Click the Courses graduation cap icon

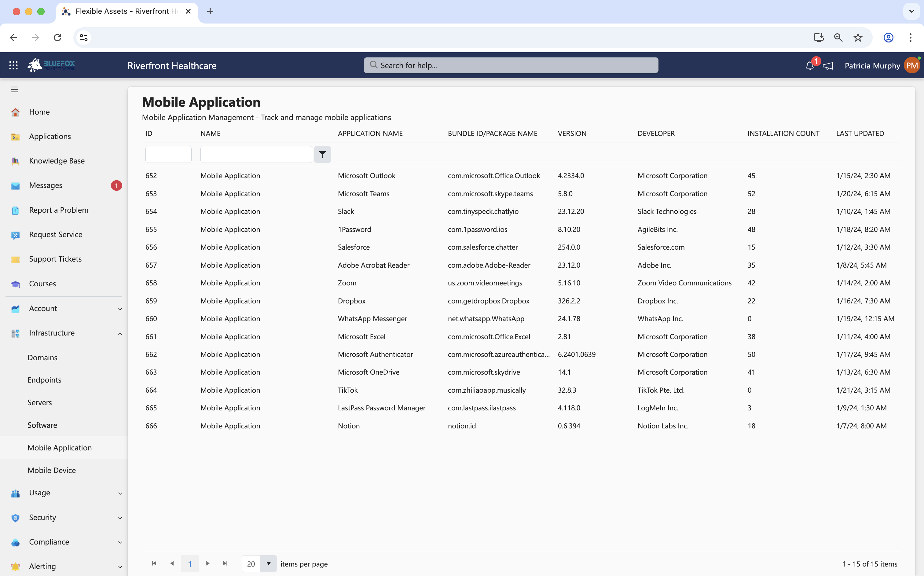point(15,284)
